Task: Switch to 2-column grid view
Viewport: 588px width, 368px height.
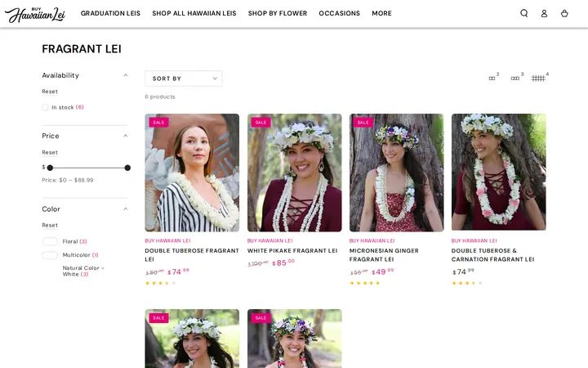Action: pos(494,77)
